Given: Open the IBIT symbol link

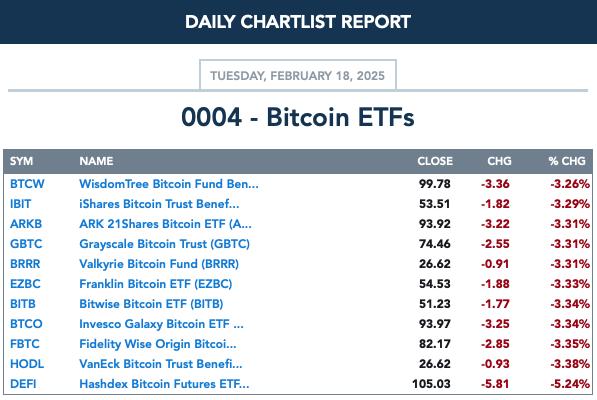Looking at the screenshot, I should tap(21, 204).
